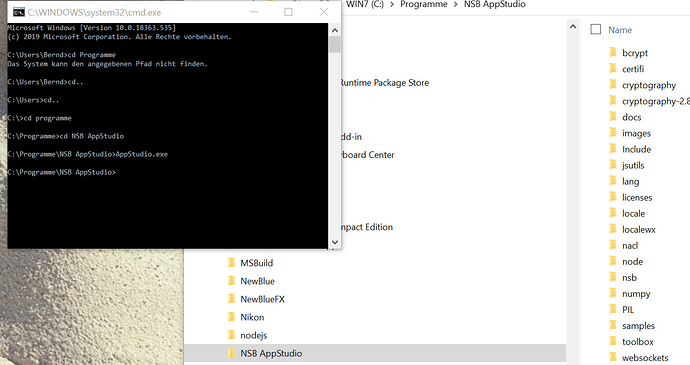Screen dimensions: 690x365
Task: Click the cmd scrollbar down arrow
Action: 334,242
